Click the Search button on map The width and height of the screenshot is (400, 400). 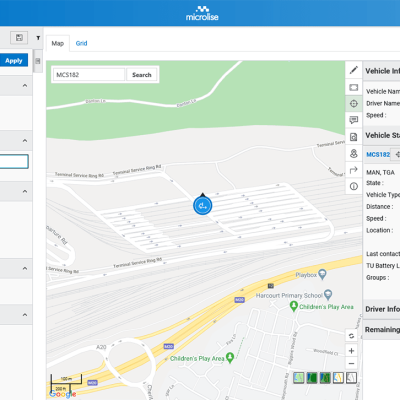pos(142,75)
